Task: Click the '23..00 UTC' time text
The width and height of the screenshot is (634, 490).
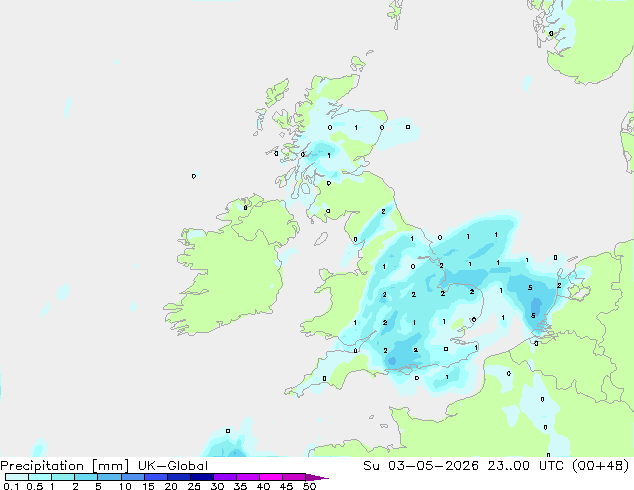Action: pos(528,466)
